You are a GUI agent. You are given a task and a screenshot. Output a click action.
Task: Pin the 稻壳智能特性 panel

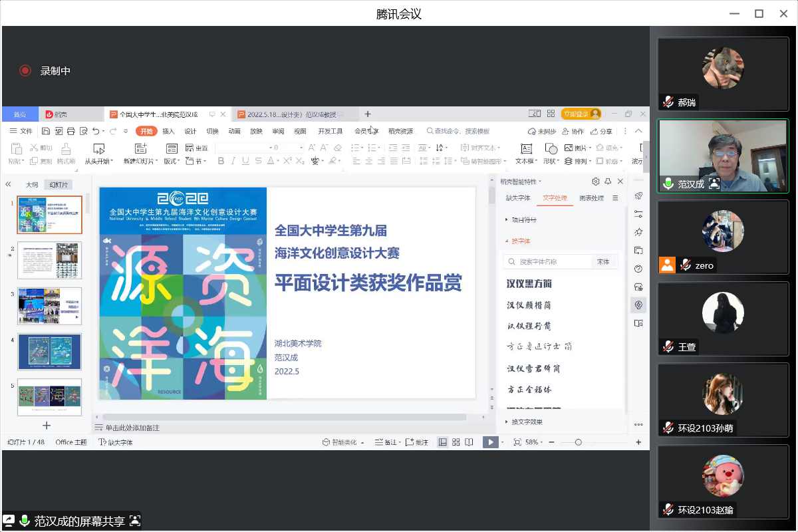[x=608, y=182]
